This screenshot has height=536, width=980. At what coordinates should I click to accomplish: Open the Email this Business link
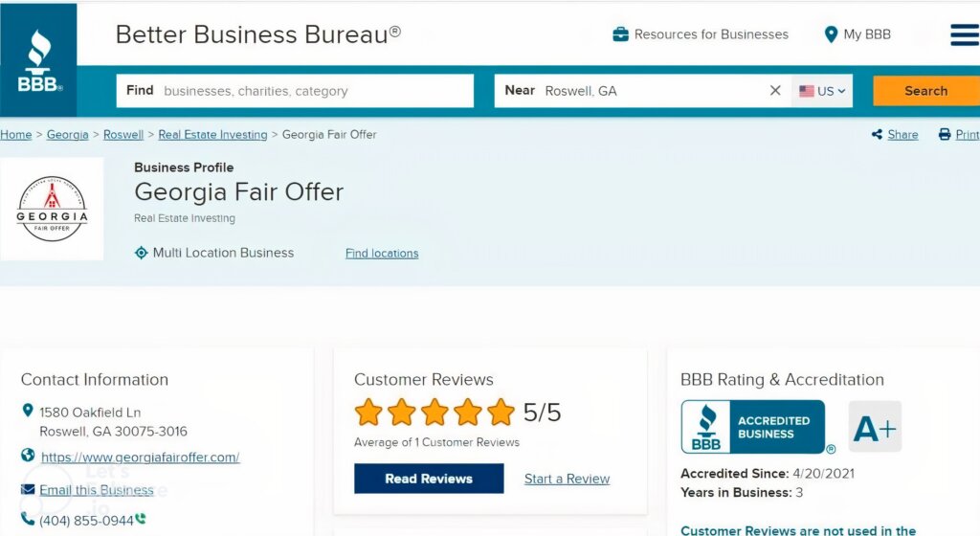pos(97,490)
